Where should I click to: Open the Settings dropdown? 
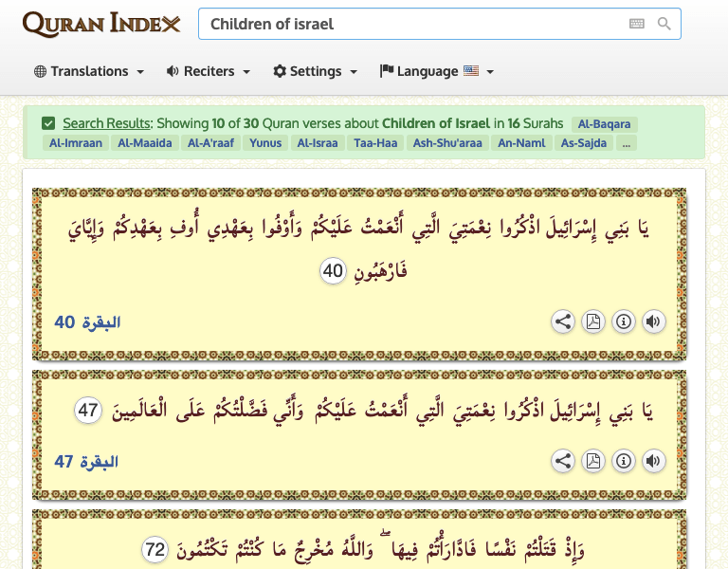click(316, 71)
